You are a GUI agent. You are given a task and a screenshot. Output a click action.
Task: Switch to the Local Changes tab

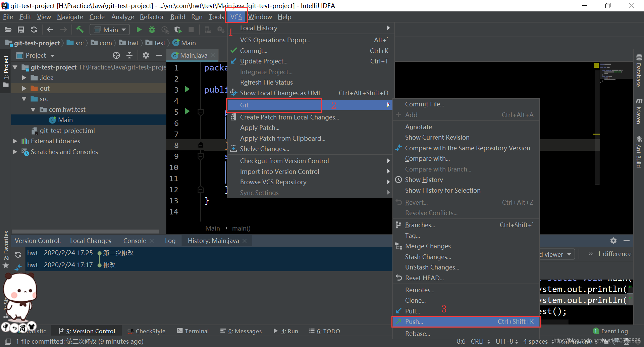tap(91, 241)
